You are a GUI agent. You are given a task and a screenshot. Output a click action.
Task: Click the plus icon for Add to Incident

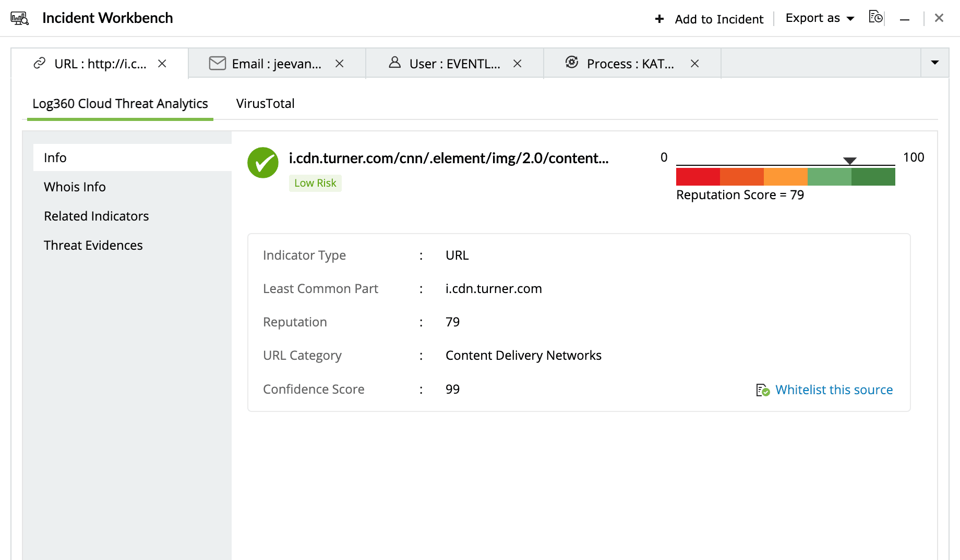659,19
